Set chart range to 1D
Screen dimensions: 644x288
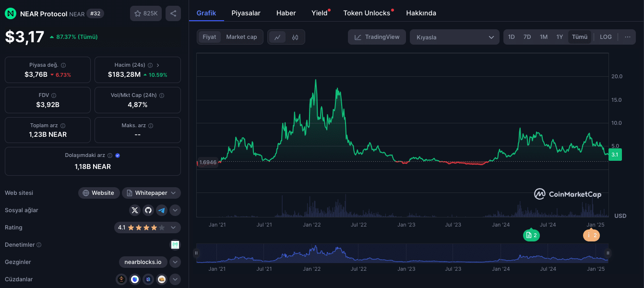point(512,37)
